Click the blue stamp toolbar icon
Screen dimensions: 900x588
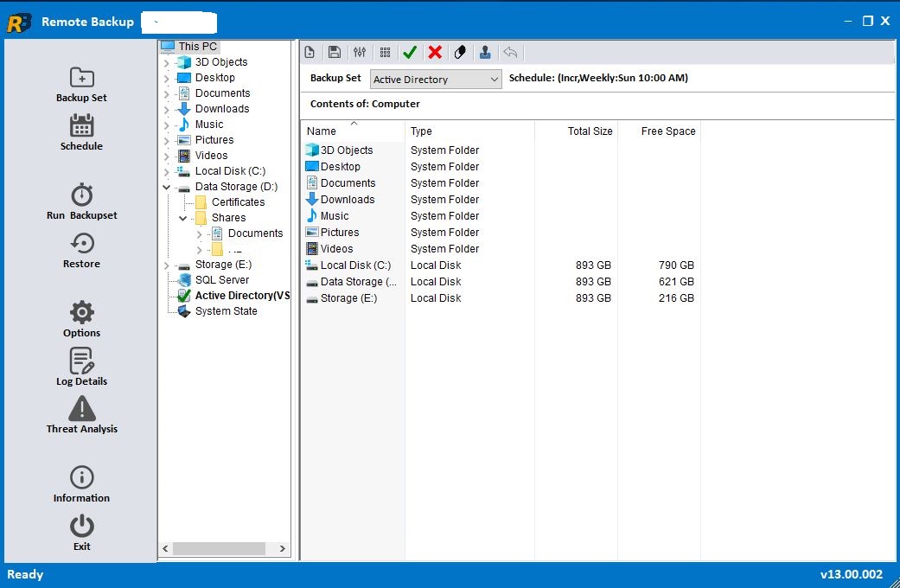pyautogui.click(x=485, y=52)
